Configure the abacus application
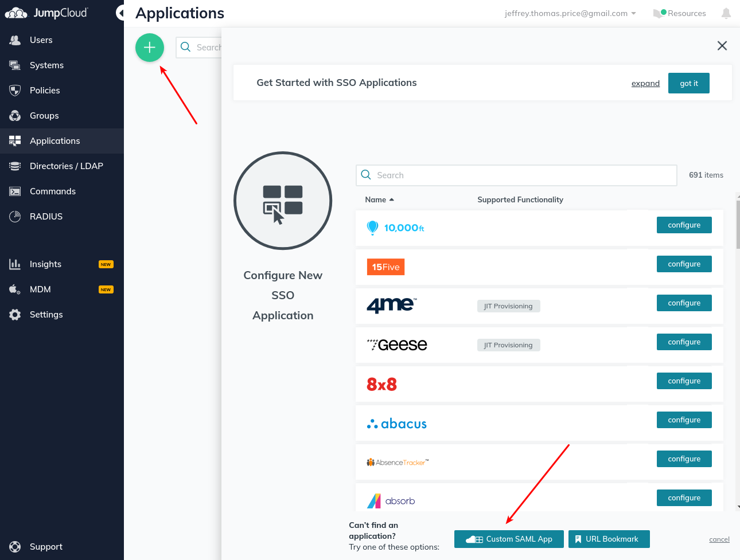The width and height of the screenshot is (740, 560). coord(684,420)
